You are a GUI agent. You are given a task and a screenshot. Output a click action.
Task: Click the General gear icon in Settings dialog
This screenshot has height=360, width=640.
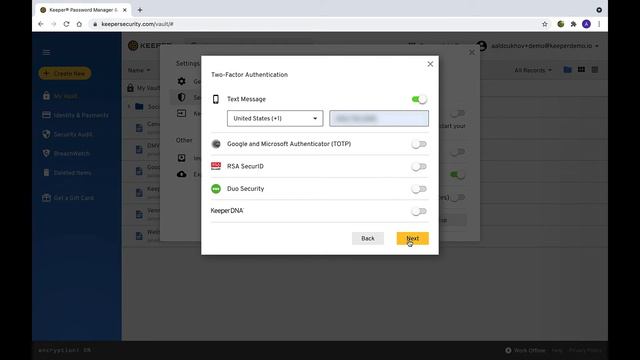[x=182, y=81]
